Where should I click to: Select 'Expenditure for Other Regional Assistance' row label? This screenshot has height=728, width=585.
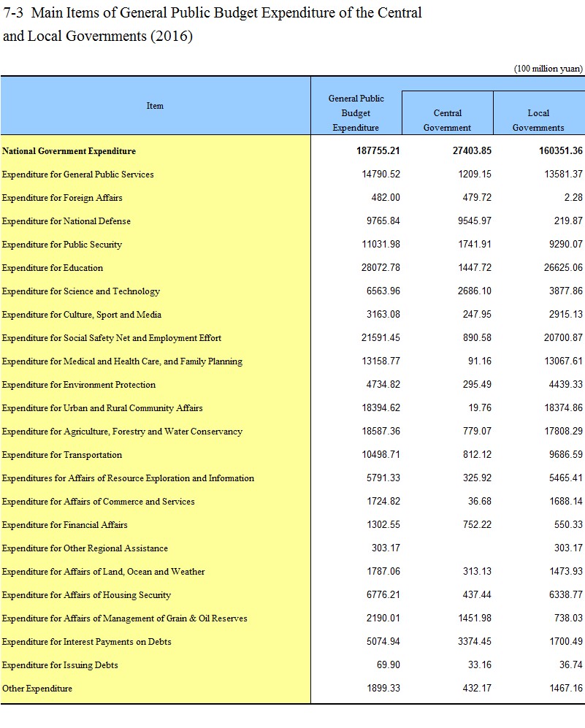85,548
